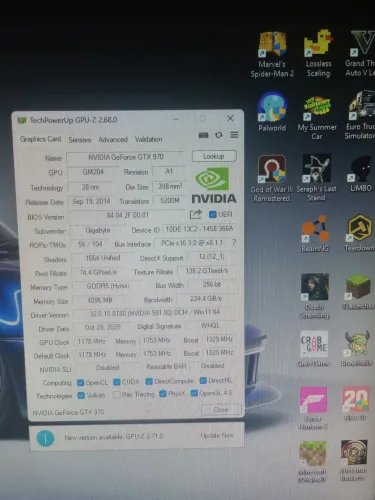The height and width of the screenshot is (500, 375).
Task: Toggle the OpenCL checkbox
Action: (80, 382)
